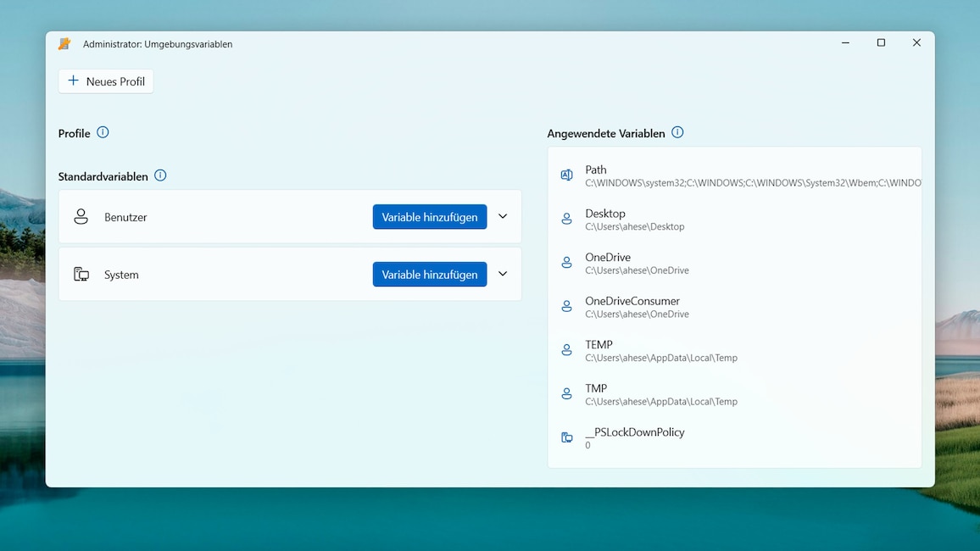Click the info icon beside Standardvariablen
The height and width of the screenshot is (551, 980).
pos(160,175)
